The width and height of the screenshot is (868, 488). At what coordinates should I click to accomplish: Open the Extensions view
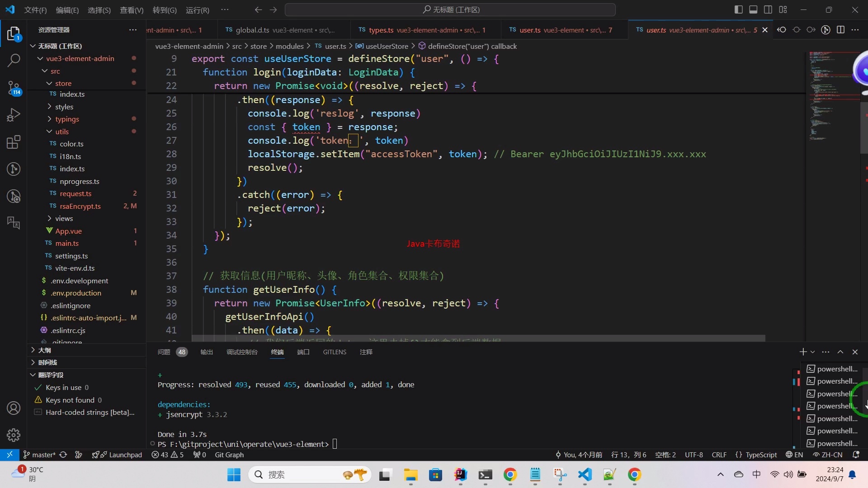click(x=14, y=142)
